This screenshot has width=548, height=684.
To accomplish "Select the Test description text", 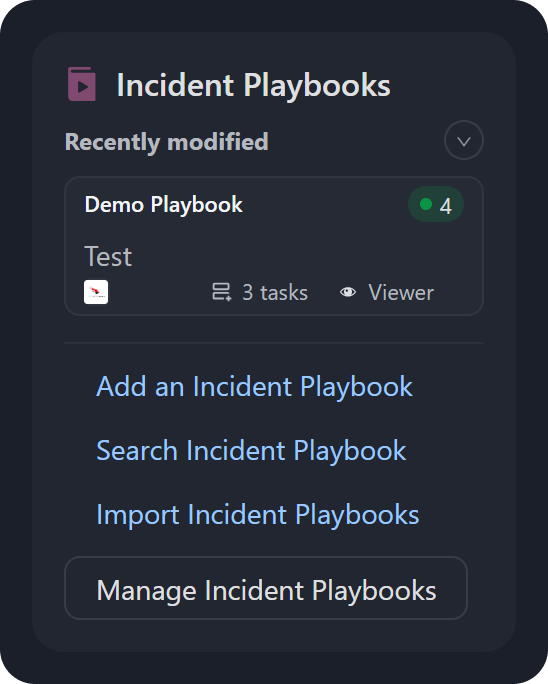I will point(108,256).
